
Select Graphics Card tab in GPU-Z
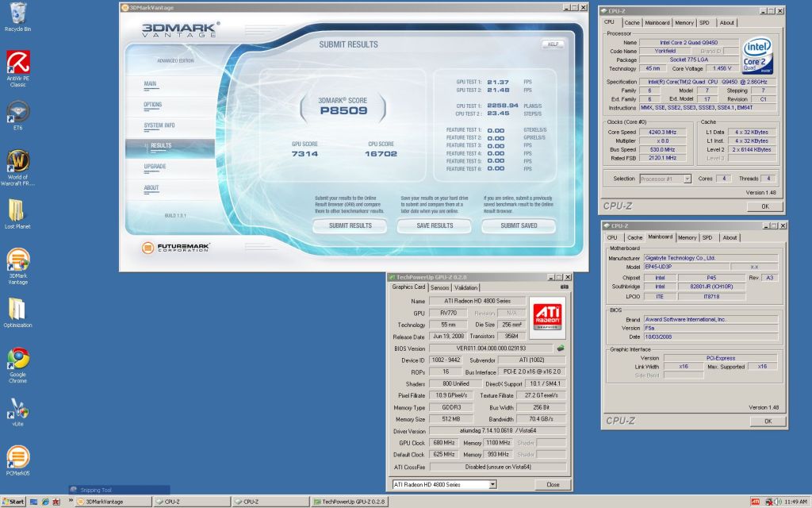click(x=408, y=287)
